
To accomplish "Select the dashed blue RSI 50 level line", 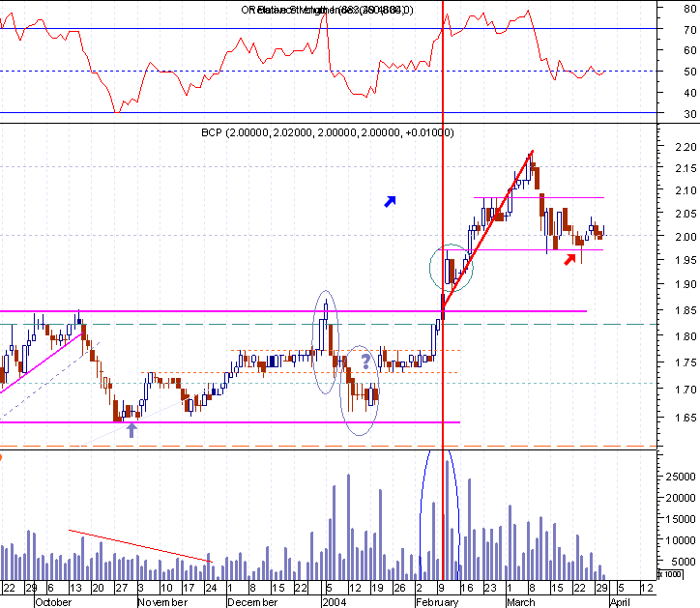I will [x=329, y=71].
